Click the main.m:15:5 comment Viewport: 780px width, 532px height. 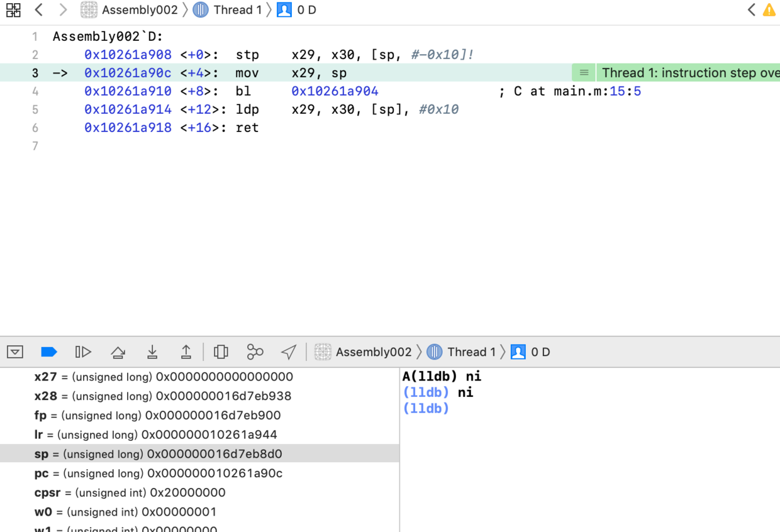tap(570, 91)
